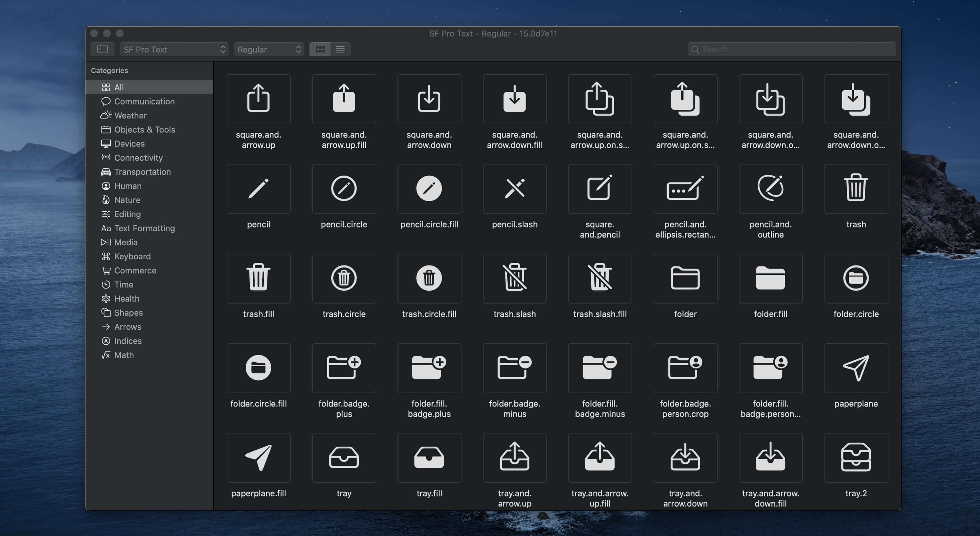Open the font family dropdown
Screen dimensions: 980x536
pyautogui.click(x=173, y=49)
